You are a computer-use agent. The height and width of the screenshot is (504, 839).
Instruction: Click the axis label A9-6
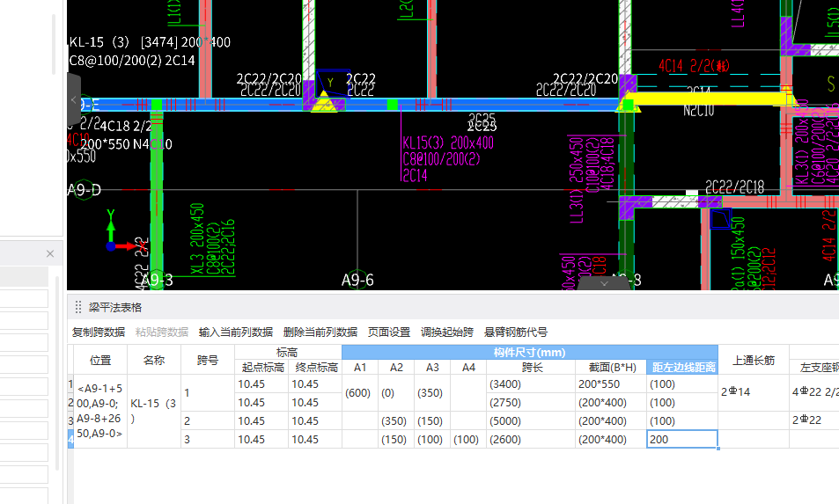point(357,280)
